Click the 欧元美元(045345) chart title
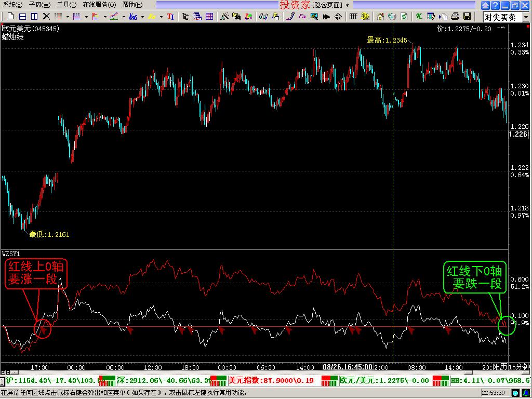 (31, 29)
